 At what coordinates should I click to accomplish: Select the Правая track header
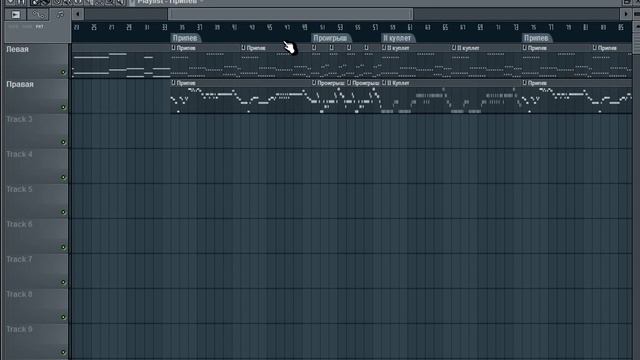pyautogui.click(x=35, y=96)
